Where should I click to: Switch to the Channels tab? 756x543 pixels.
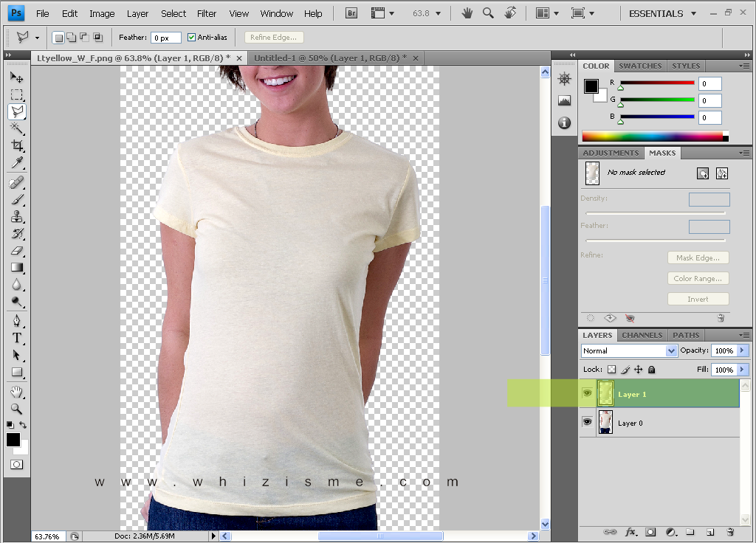coord(642,335)
